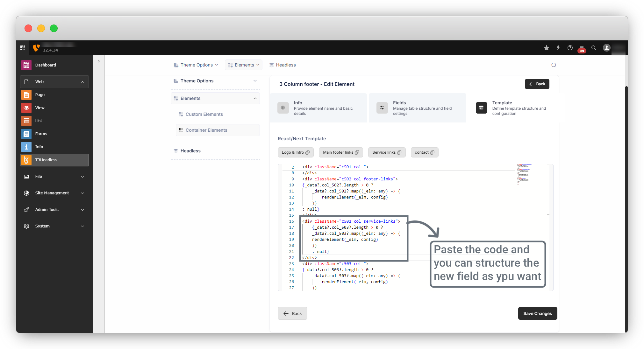
Task: Click the Save Changes button
Action: click(537, 313)
